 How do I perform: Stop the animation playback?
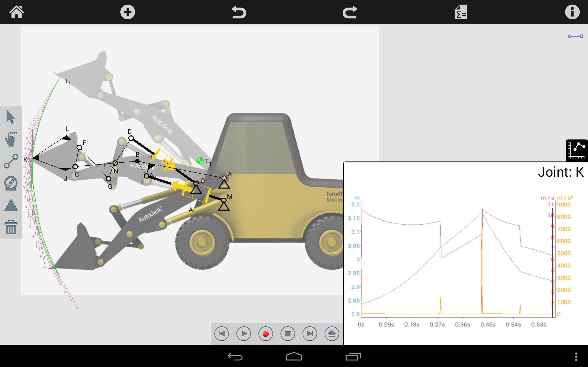pos(288,334)
